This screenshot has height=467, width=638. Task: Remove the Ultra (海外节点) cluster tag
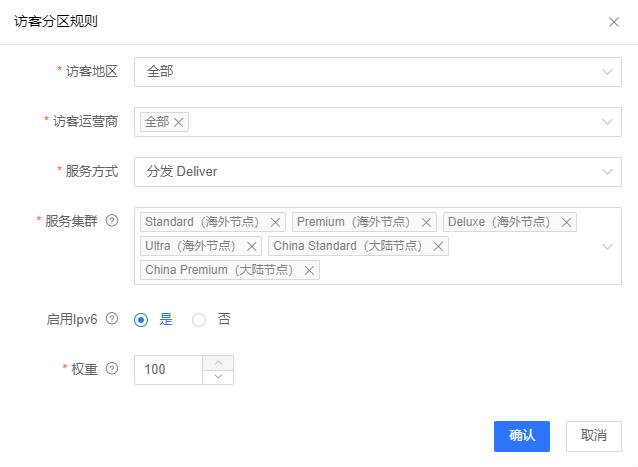251,246
